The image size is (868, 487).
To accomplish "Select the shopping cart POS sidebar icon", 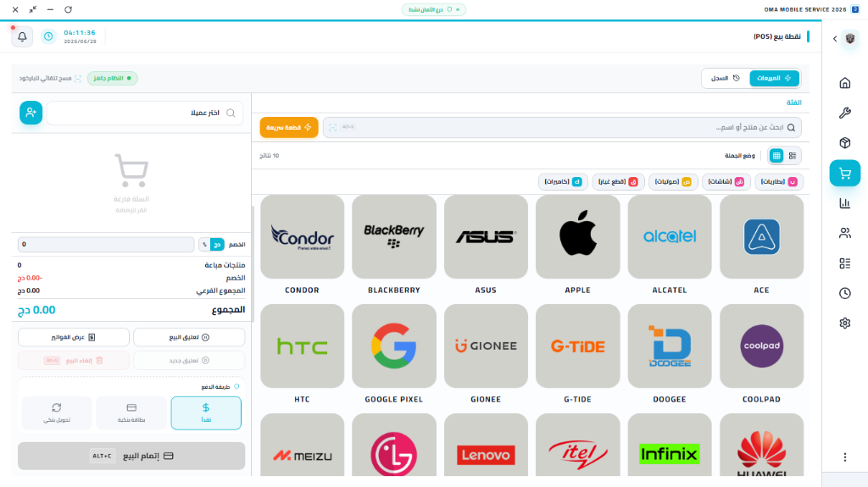I will [x=845, y=174].
